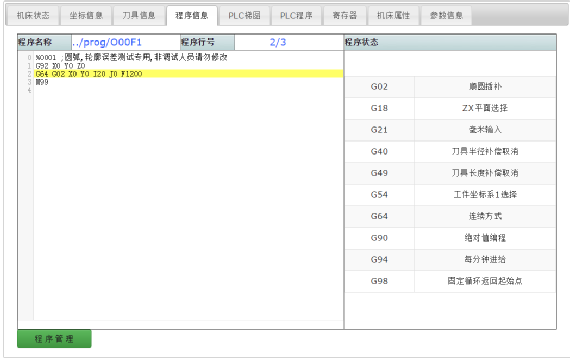Select the 机床属性 tab
570x360 pixels.
coord(394,16)
